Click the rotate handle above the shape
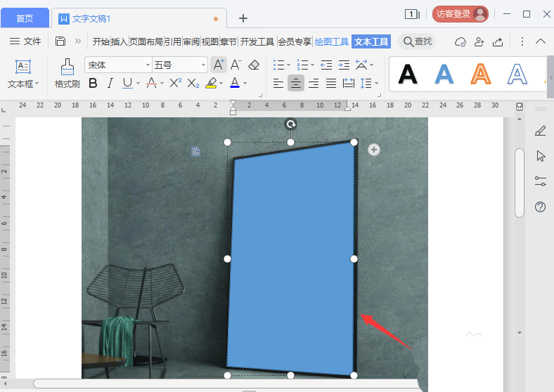The image size is (554, 392). coord(290,124)
